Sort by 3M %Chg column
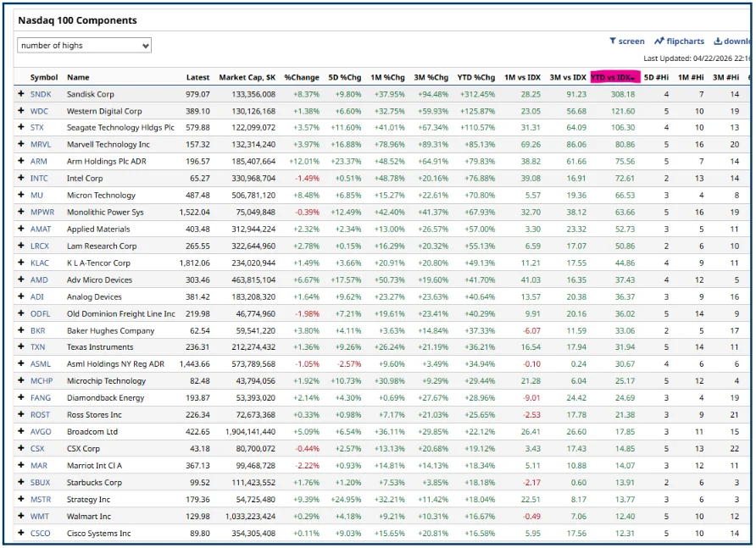756x548 pixels. pyautogui.click(x=431, y=77)
